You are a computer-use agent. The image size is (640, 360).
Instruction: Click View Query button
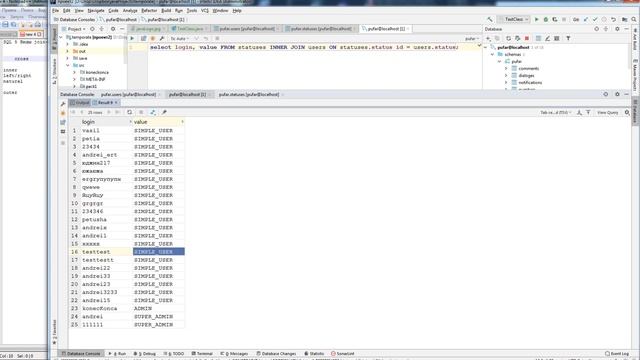608,112
